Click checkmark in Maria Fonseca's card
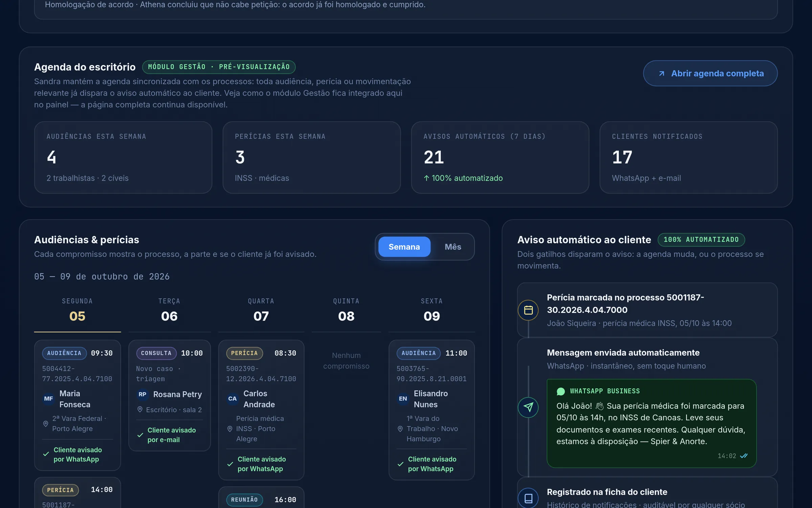812x508 pixels. pyautogui.click(x=46, y=454)
